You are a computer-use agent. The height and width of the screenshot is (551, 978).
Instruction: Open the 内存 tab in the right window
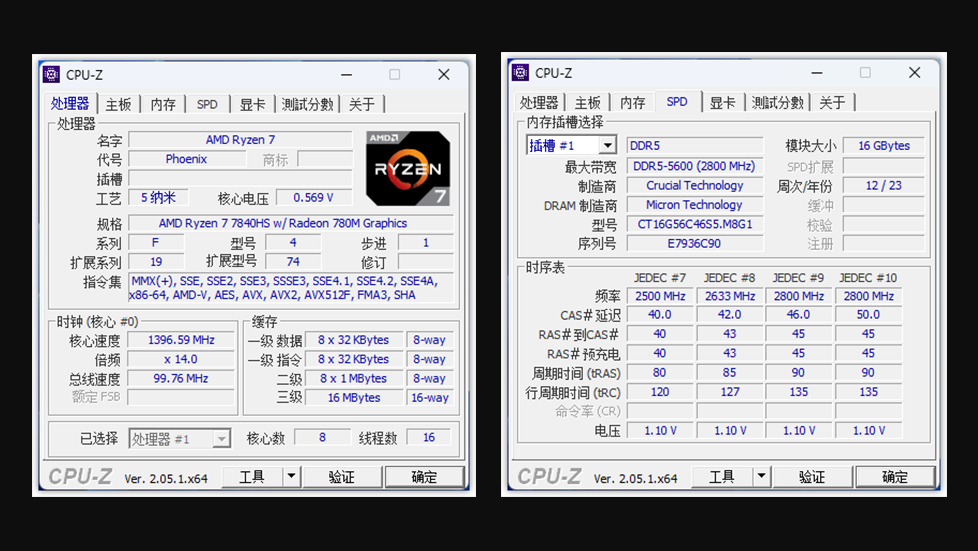tap(632, 102)
